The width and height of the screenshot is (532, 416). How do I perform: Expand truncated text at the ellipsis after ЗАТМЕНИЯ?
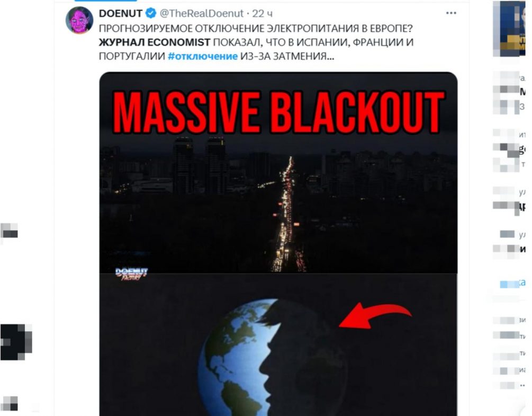pyautogui.click(x=330, y=56)
